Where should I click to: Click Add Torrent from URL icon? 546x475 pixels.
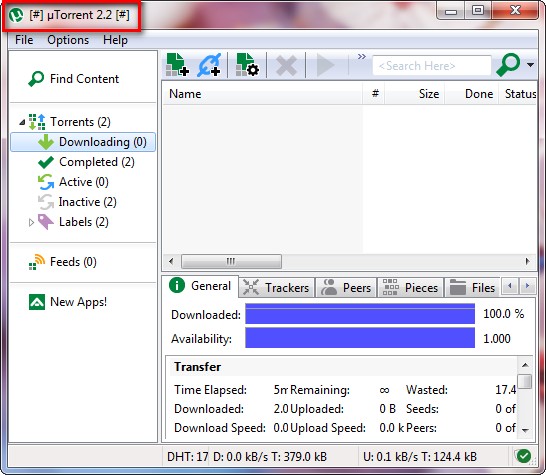209,65
